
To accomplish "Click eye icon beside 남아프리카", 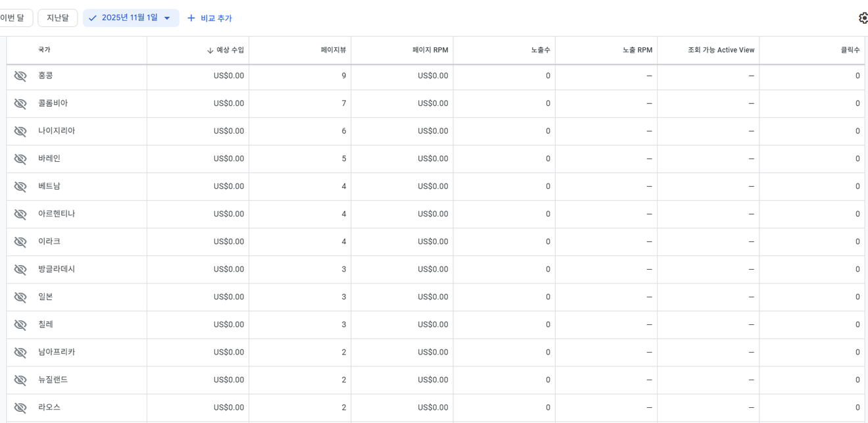I will pyautogui.click(x=20, y=352).
